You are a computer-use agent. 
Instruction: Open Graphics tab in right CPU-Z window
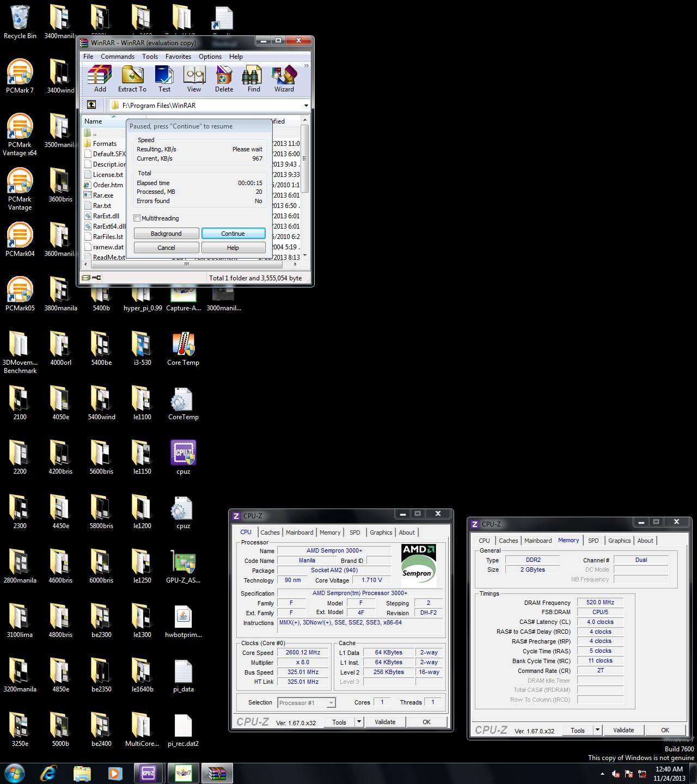pyautogui.click(x=620, y=541)
